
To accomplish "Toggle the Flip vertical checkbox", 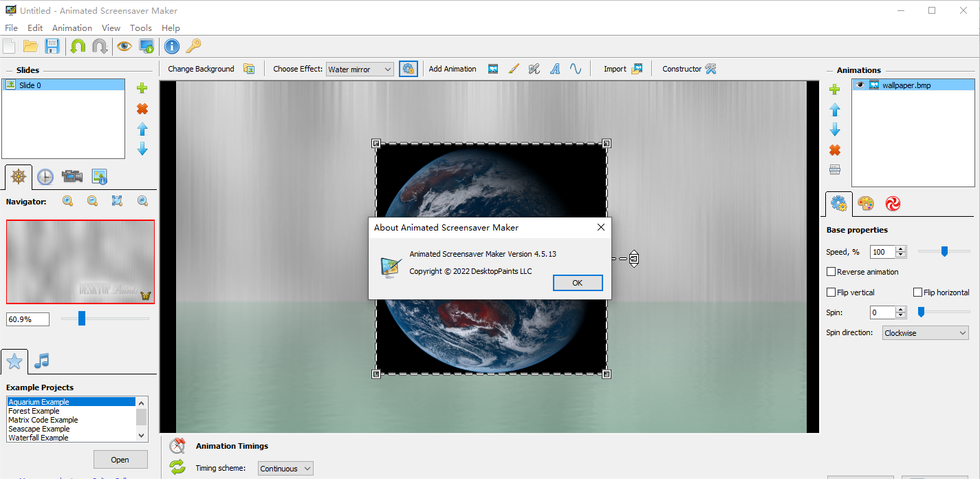I will pyautogui.click(x=831, y=292).
